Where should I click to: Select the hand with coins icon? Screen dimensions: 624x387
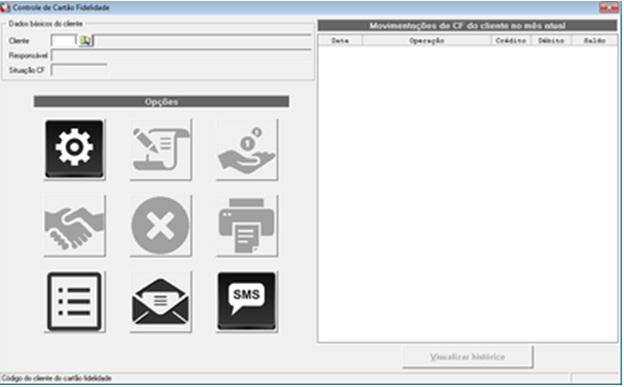pyautogui.click(x=247, y=149)
